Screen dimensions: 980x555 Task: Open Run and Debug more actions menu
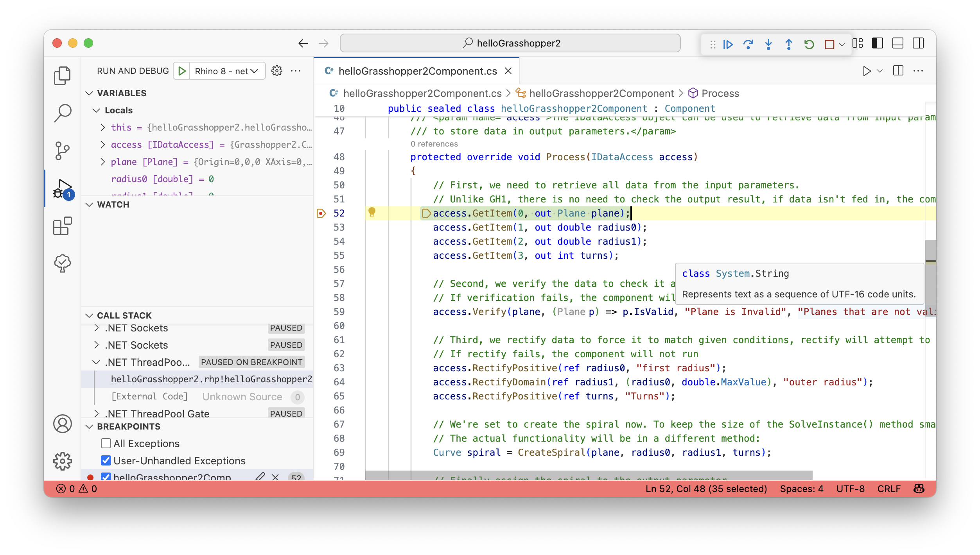(296, 71)
